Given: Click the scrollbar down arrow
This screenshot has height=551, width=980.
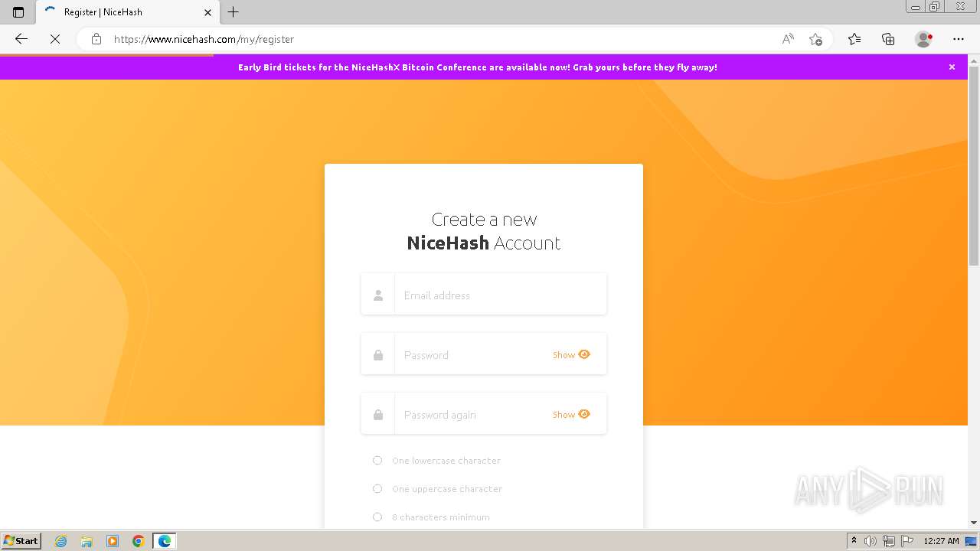Looking at the screenshot, I should [x=974, y=523].
